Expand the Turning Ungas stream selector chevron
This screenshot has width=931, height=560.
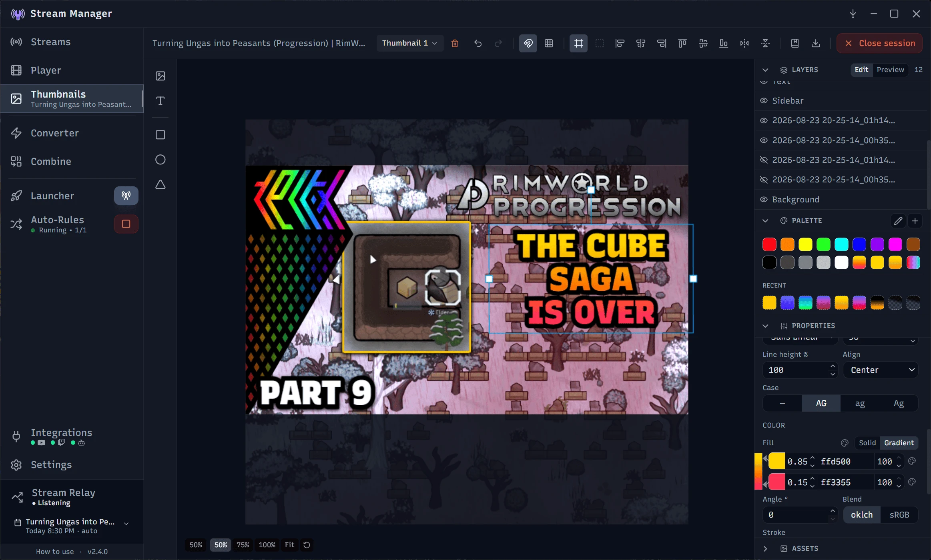tap(126, 524)
